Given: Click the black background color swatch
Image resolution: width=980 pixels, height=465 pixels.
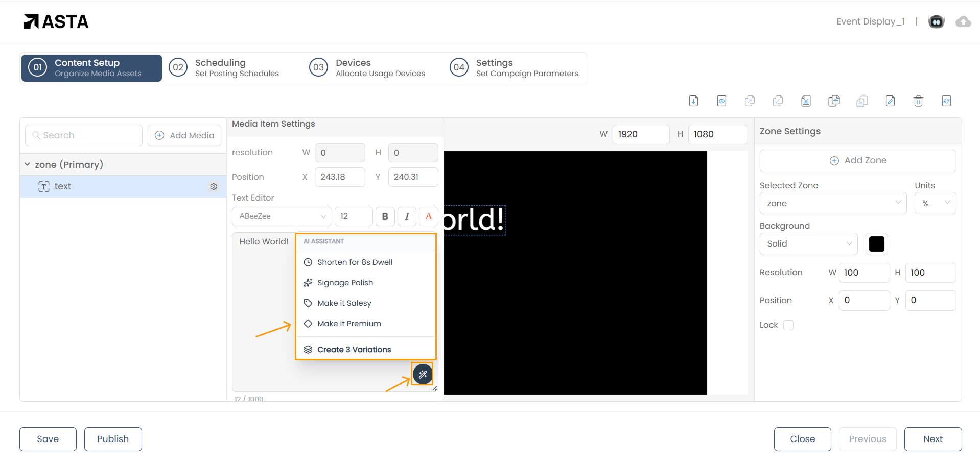Looking at the screenshot, I should point(876,244).
